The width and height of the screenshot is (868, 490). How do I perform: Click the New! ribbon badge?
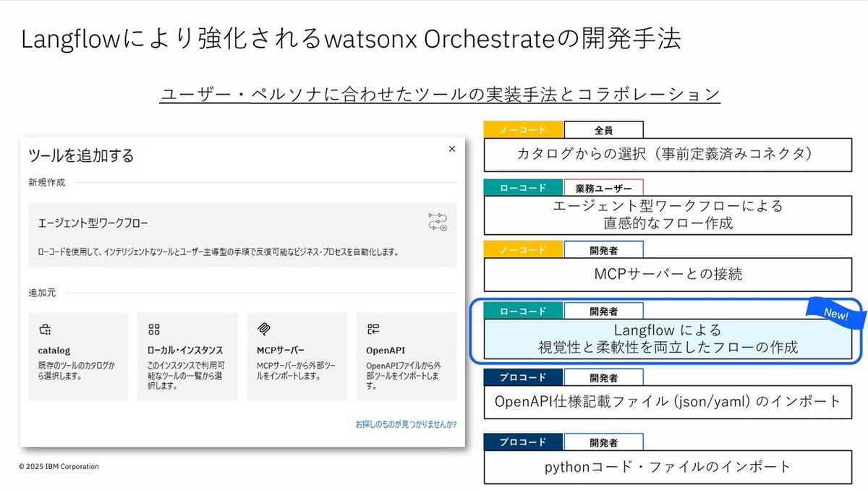click(836, 314)
